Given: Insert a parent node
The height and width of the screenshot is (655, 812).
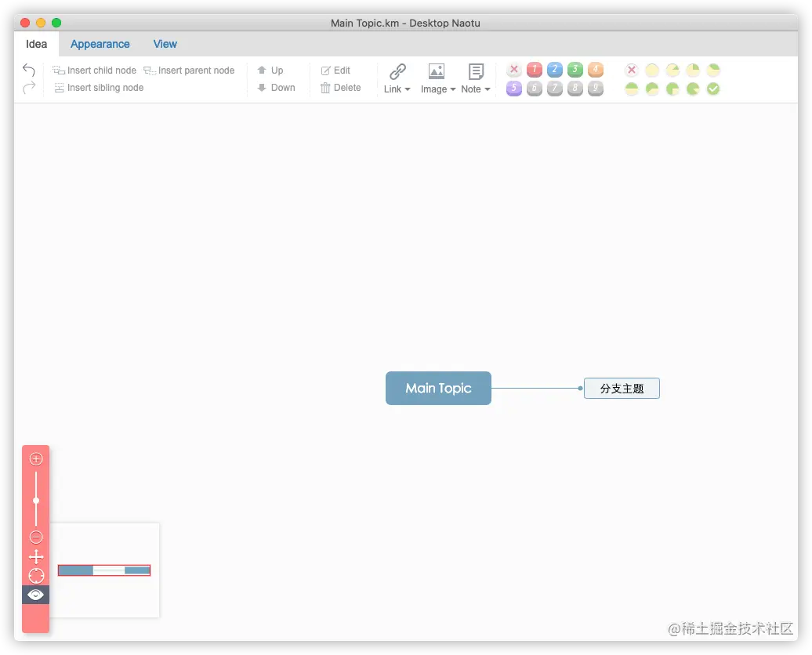Looking at the screenshot, I should point(189,71).
